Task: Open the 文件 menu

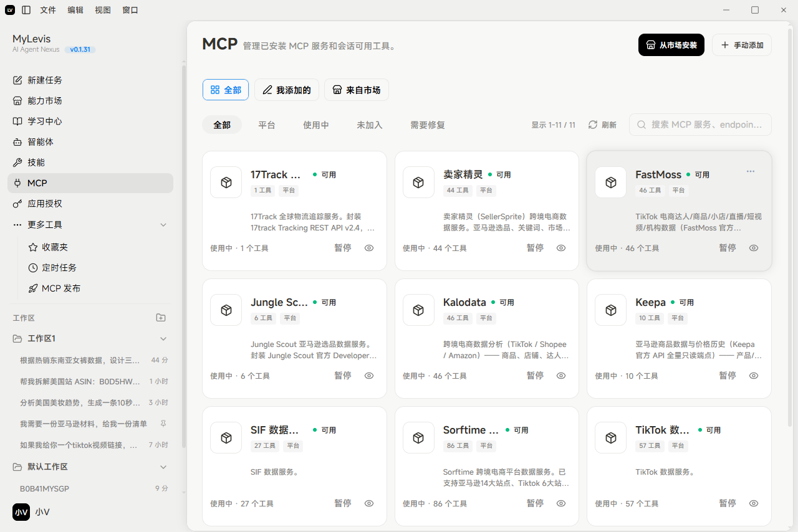Action: [48, 10]
